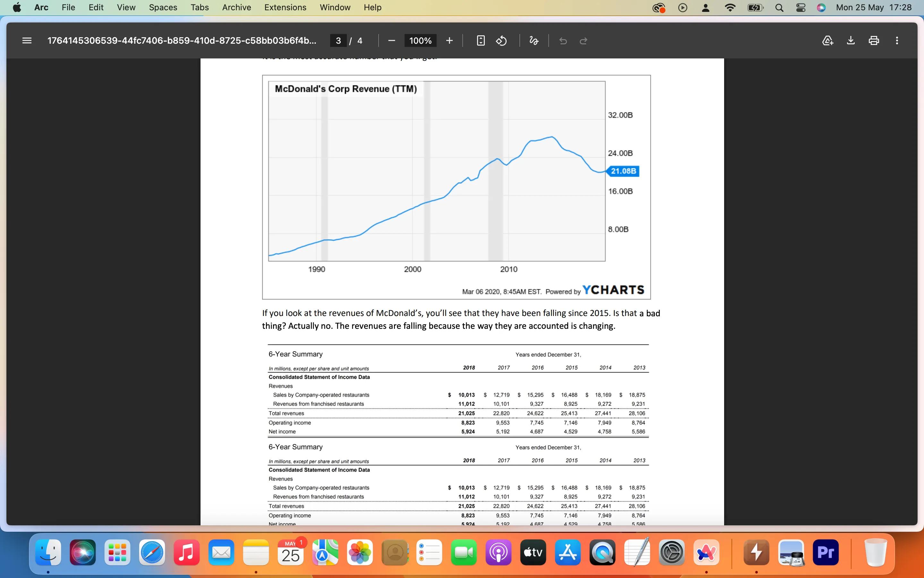
Task: Open the File menu
Action: tap(68, 7)
